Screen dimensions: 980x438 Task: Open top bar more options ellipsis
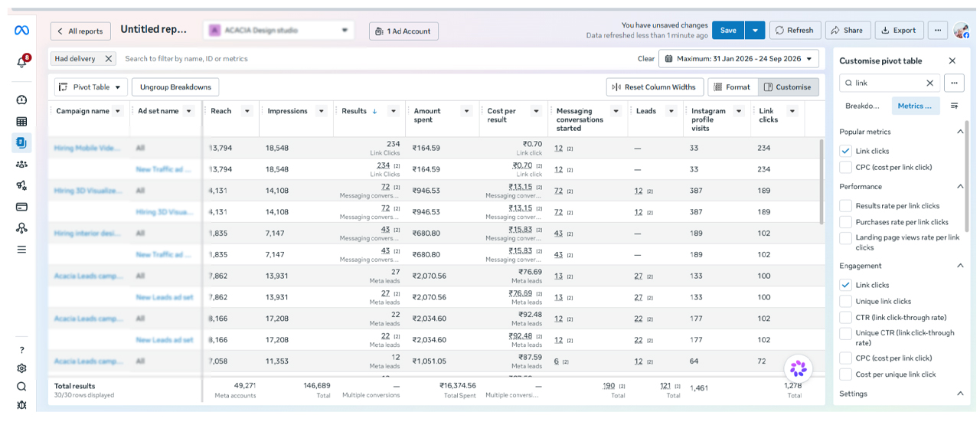point(938,31)
